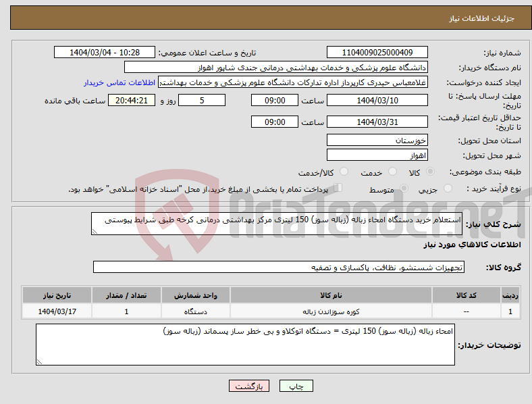Click the توضیحات خریدار notes textarea
Image resolution: width=532 pixels, height=404 pixels.
coord(245,345)
